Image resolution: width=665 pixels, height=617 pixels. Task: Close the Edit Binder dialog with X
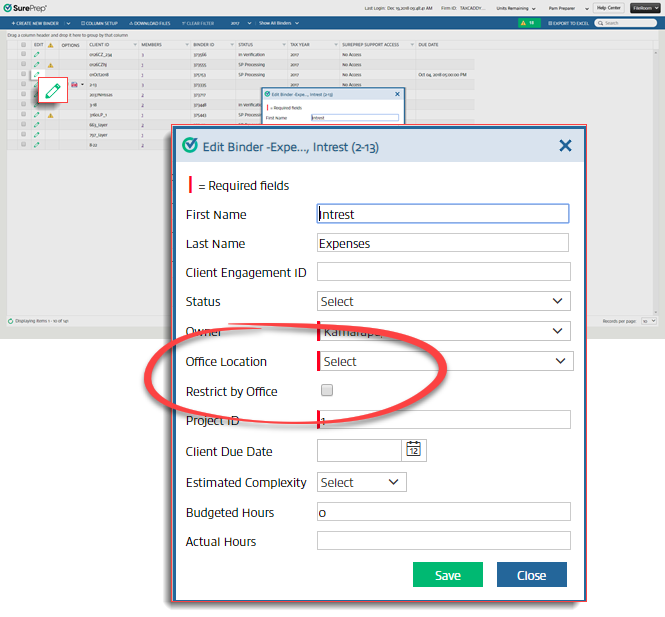click(x=565, y=145)
